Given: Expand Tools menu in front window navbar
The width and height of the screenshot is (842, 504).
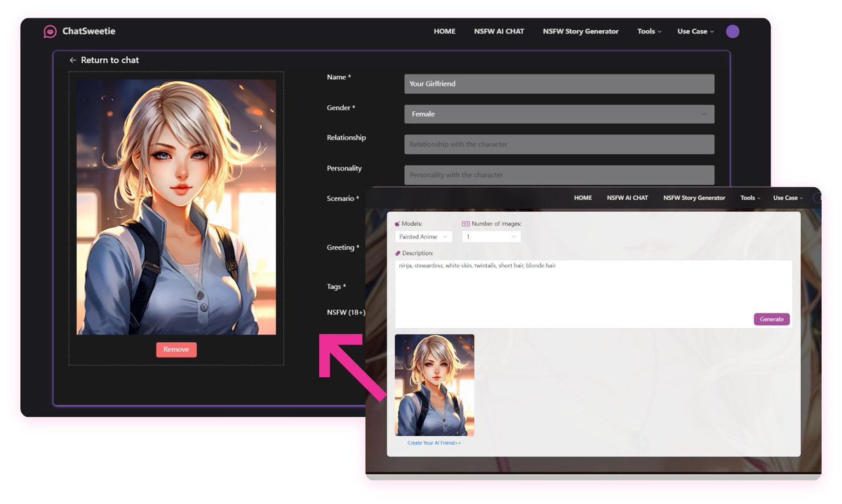Looking at the screenshot, I should (x=750, y=198).
